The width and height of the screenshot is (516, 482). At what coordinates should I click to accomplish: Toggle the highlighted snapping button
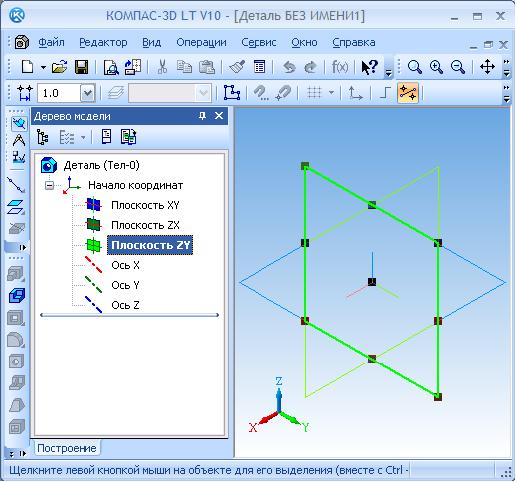tap(408, 93)
